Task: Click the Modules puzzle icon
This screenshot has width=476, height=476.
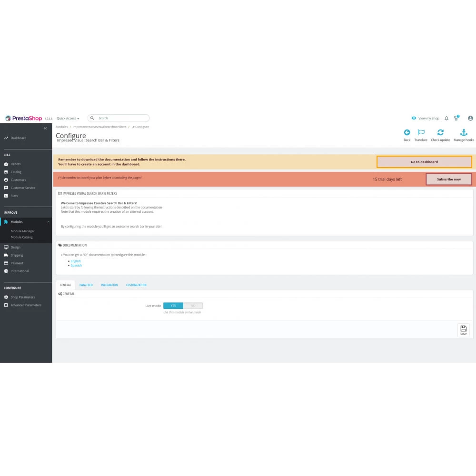Action: click(6, 222)
